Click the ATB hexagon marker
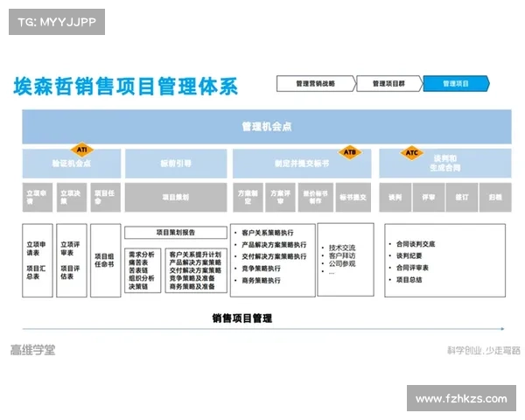This screenshot has height=420, width=525. coord(350,151)
